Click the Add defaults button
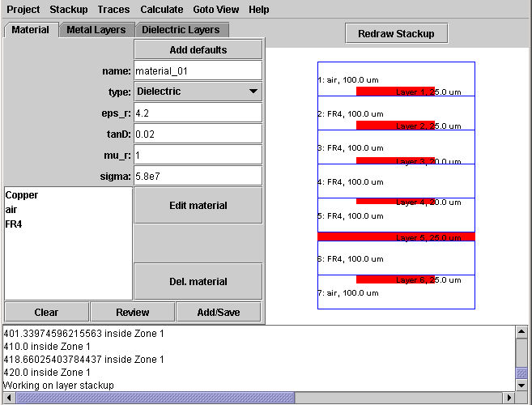The image size is (532, 405). tap(198, 49)
